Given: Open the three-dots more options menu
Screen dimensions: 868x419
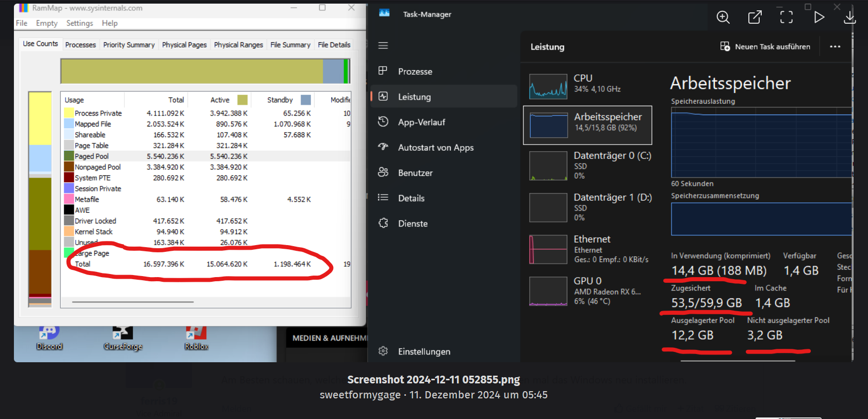Looking at the screenshot, I should [x=835, y=46].
